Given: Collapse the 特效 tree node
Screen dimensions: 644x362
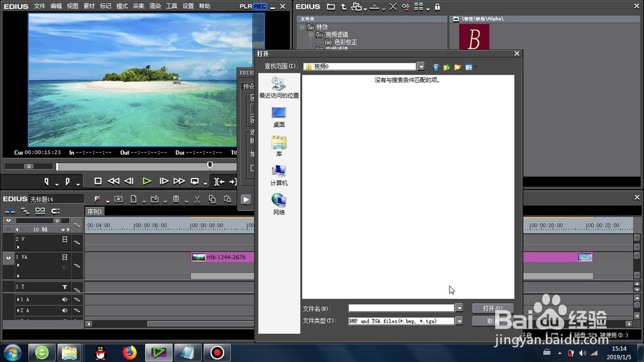Looking at the screenshot, I should 302,27.
